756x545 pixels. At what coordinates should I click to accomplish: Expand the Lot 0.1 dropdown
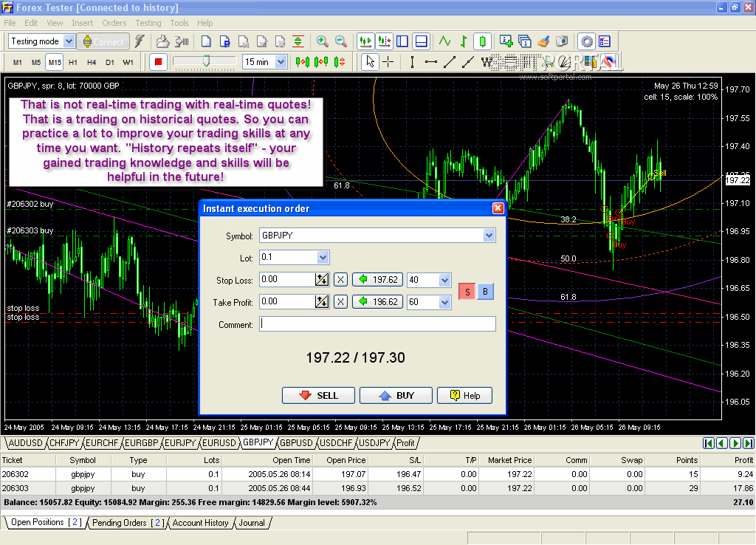click(x=323, y=258)
